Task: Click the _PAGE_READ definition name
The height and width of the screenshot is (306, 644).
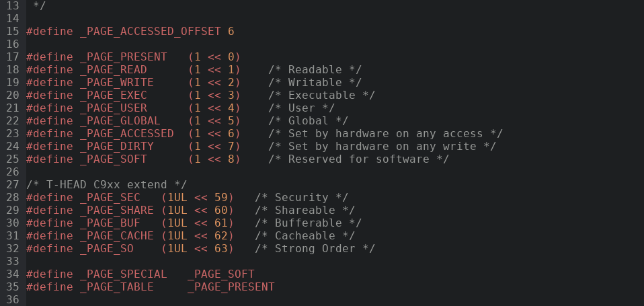Action: coord(113,69)
